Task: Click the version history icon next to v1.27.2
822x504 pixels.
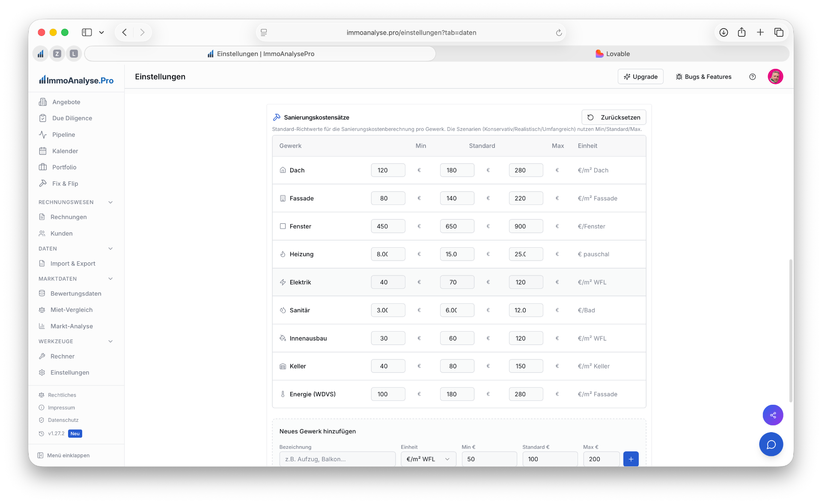Action: (x=42, y=433)
